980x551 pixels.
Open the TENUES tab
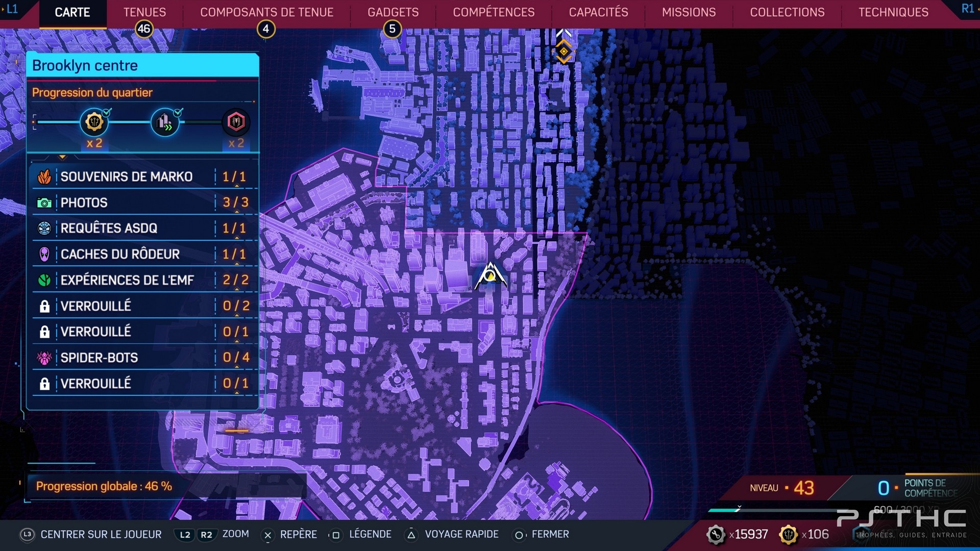point(144,12)
